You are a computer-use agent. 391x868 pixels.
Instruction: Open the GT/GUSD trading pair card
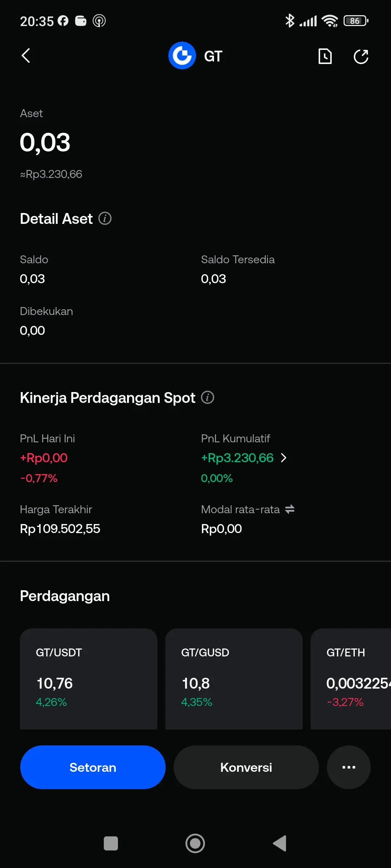pos(234,678)
